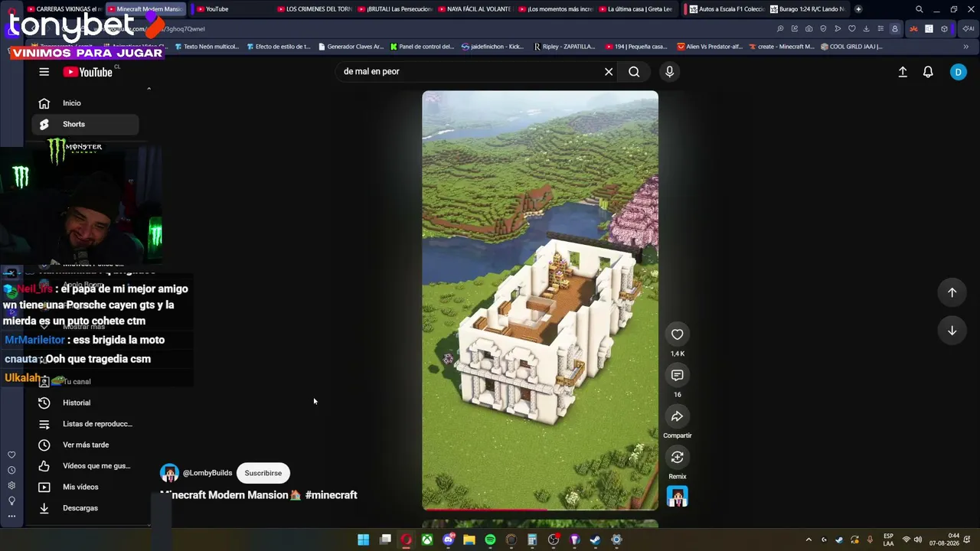Open YouTube notifications bell
The height and width of the screenshot is (551, 980).
(x=928, y=72)
